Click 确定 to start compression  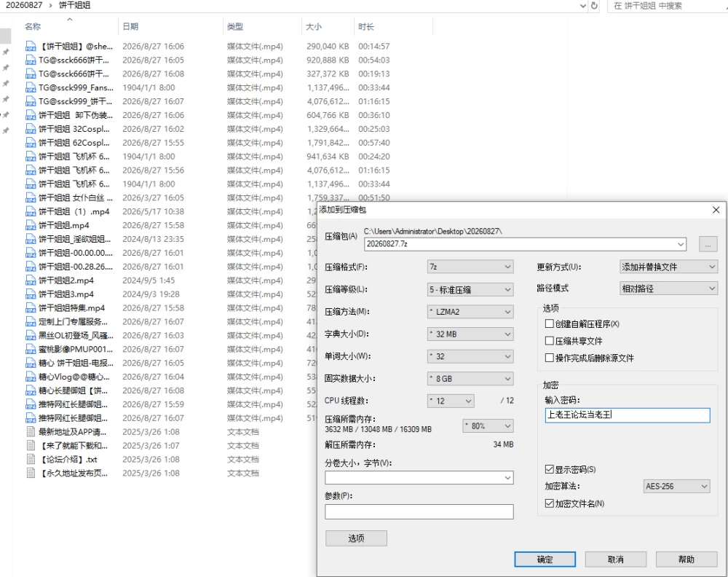click(545, 560)
